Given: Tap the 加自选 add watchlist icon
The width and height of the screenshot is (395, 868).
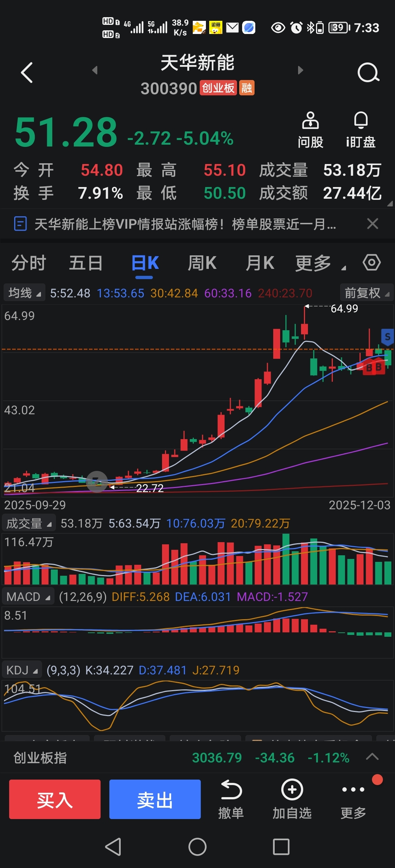Looking at the screenshot, I should click(x=292, y=800).
